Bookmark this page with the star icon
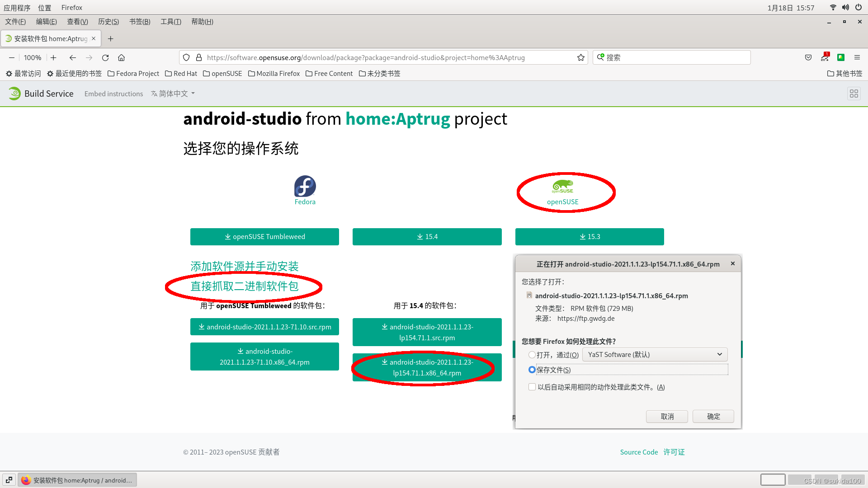Screen dimensions: 868x488 coord(581,58)
